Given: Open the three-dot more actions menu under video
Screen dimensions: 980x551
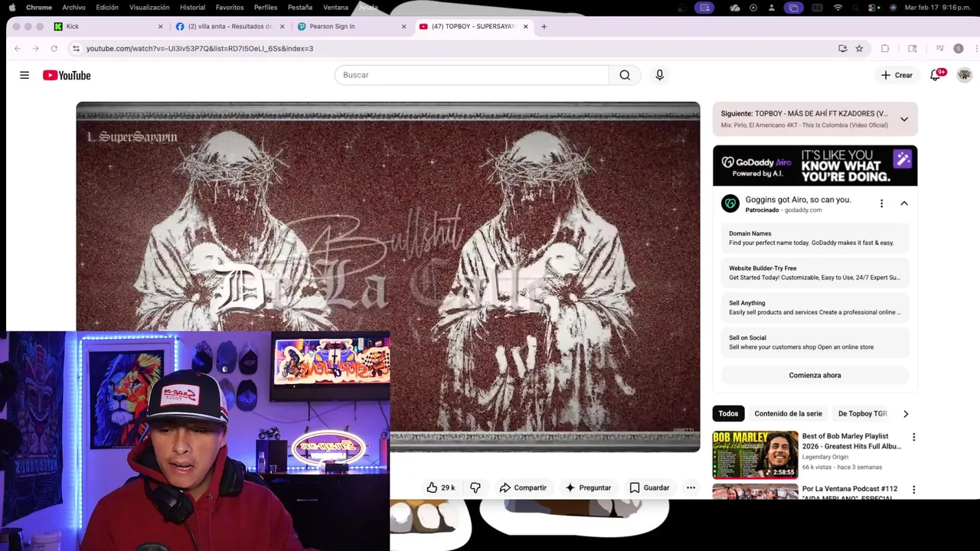Looking at the screenshot, I should (691, 487).
